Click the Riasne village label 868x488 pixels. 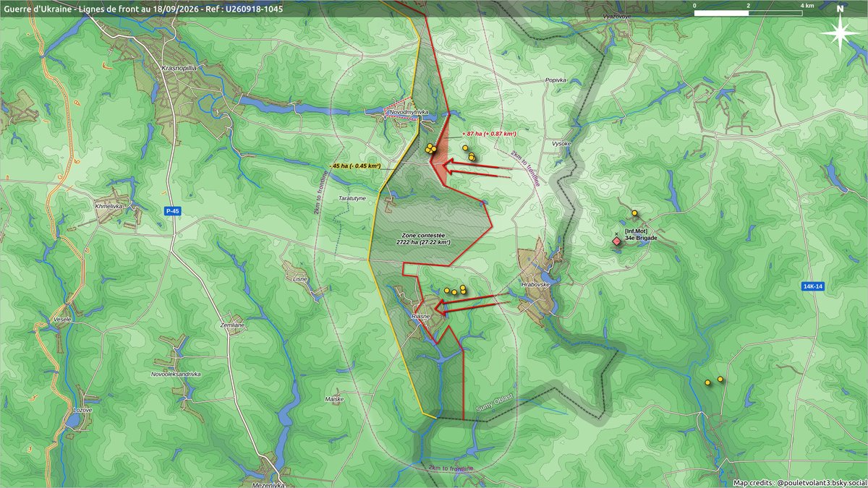point(420,317)
